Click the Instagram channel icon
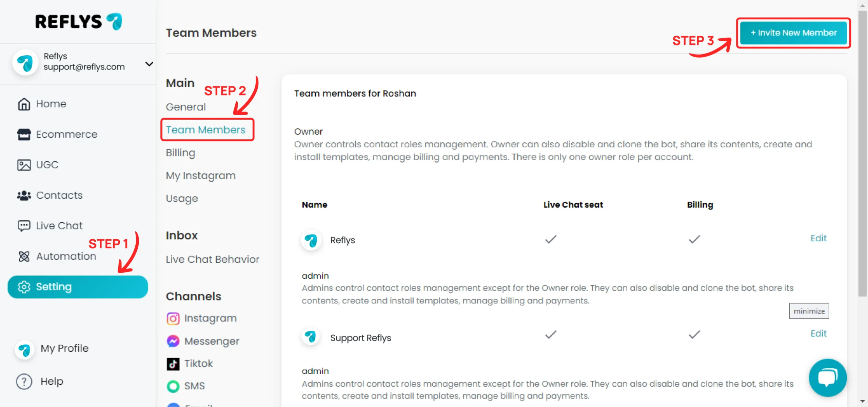The image size is (868, 407). 173,319
